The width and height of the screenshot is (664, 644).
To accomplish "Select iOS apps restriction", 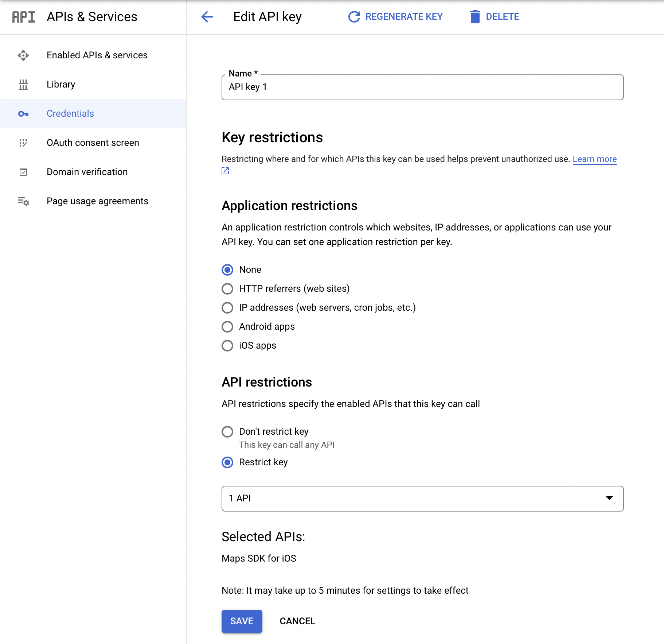I will click(x=227, y=346).
